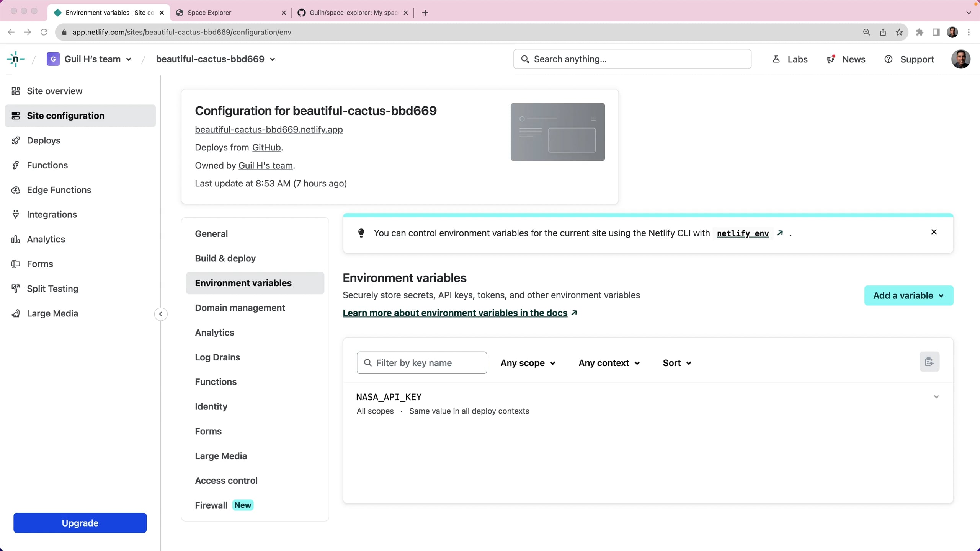Open Build & deploy settings

click(225, 258)
